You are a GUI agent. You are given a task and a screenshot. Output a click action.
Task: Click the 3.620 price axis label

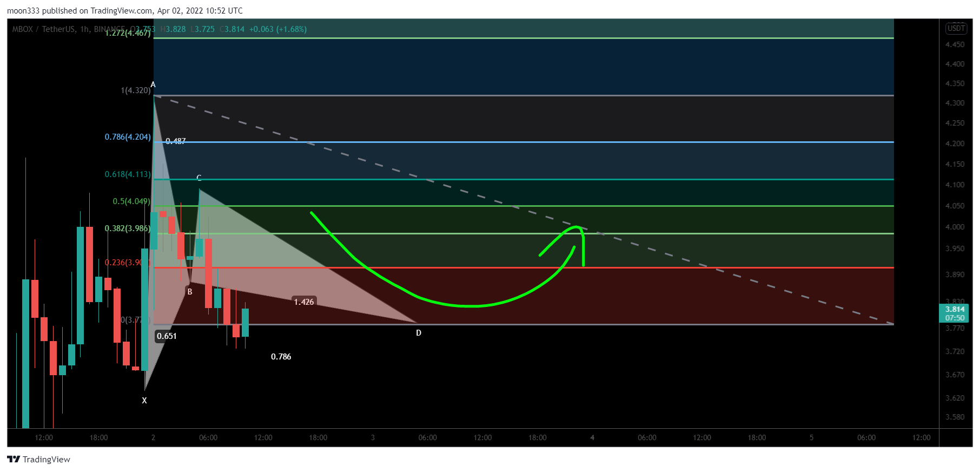[x=955, y=398]
